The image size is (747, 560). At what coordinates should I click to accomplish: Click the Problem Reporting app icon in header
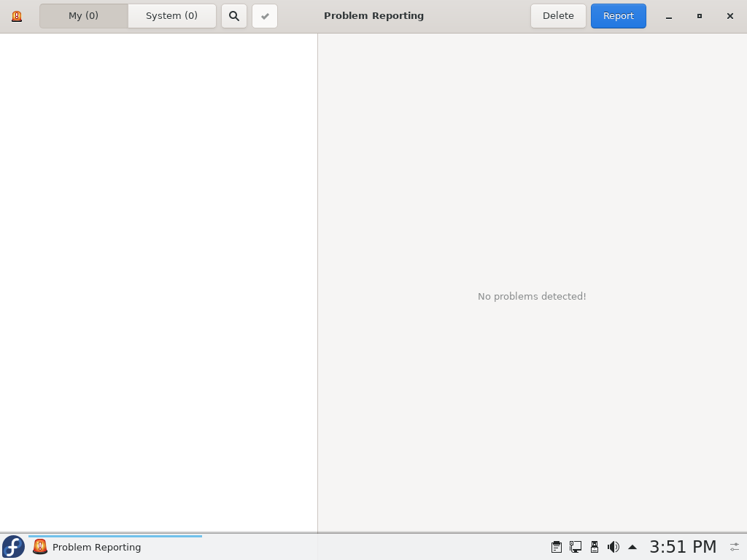pyautogui.click(x=17, y=16)
